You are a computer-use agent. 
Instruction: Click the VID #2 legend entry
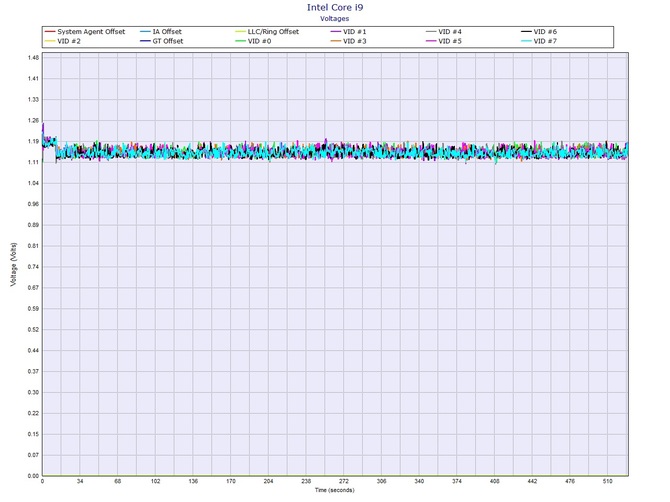(x=62, y=41)
